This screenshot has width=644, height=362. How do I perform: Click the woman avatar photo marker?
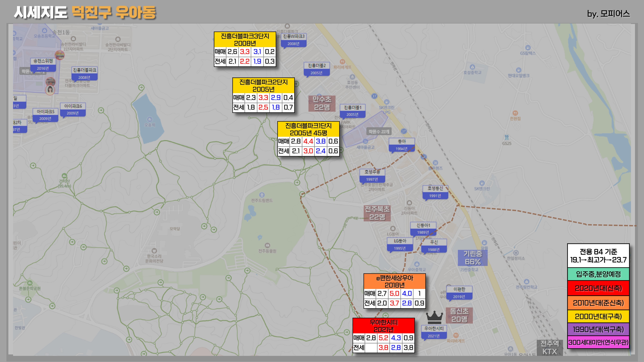50,90
